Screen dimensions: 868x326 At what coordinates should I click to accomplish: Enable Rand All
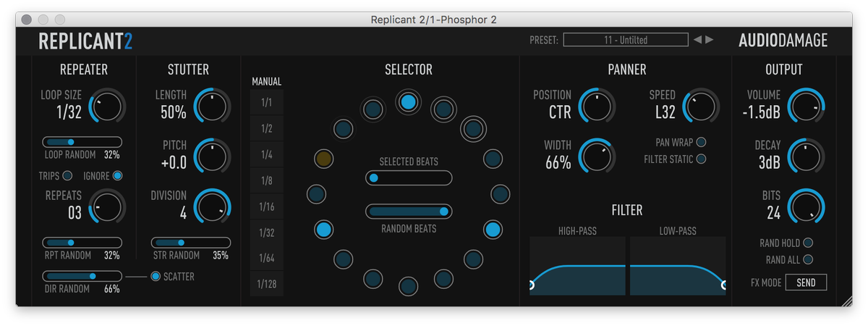tap(808, 259)
